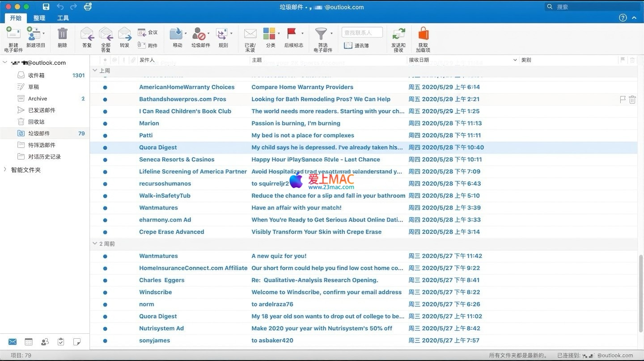
Task: Click the Forward icon in ribbon
Action: coord(124,34)
